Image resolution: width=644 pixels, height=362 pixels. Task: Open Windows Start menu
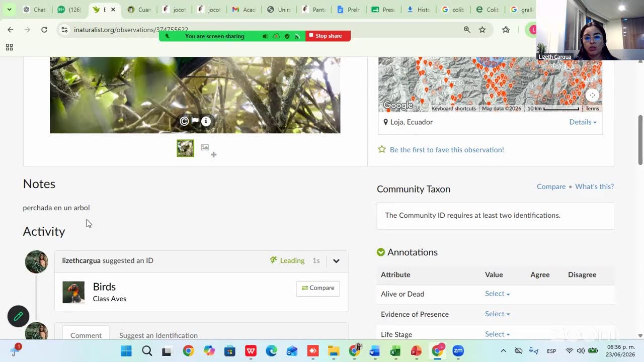point(126,351)
